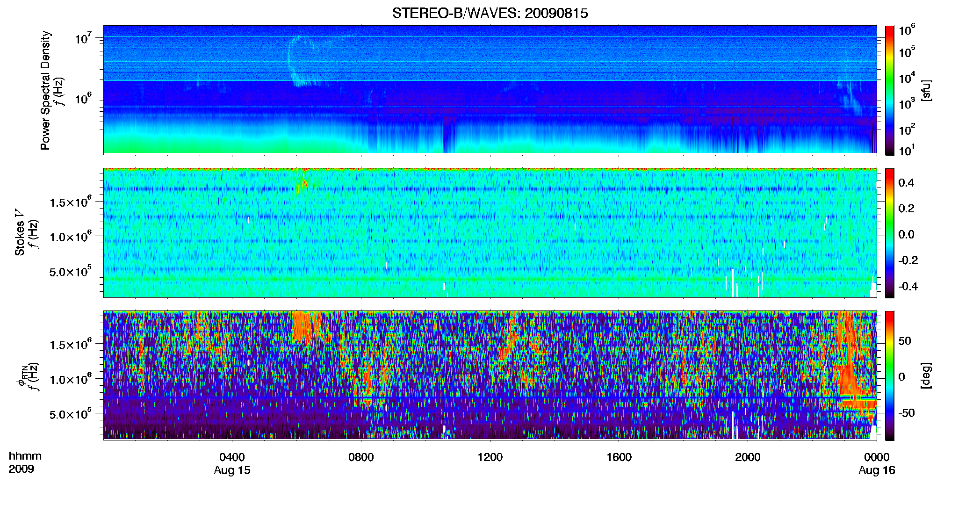Click the 1600 time tick label
980x505 pixels.
pos(619,457)
